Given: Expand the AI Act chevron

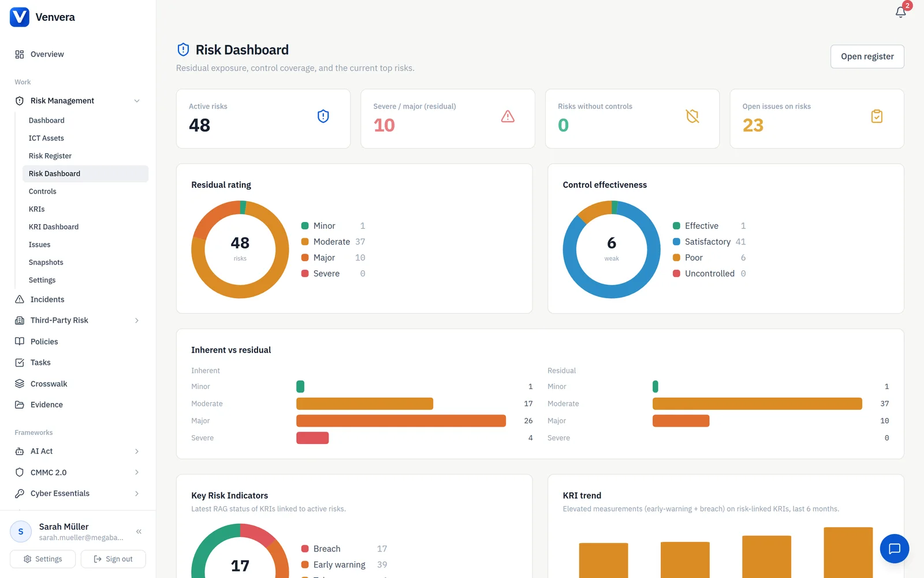Looking at the screenshot, I should coord(137,451).
